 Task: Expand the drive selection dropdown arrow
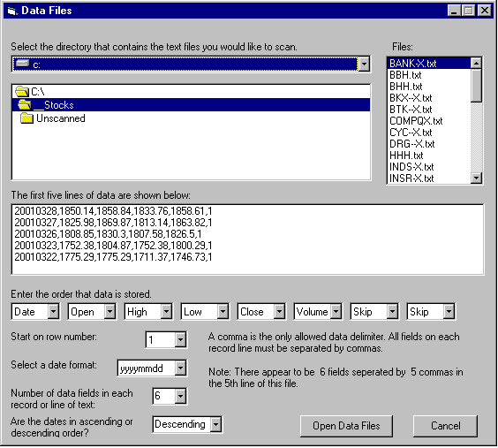[364, 65]
